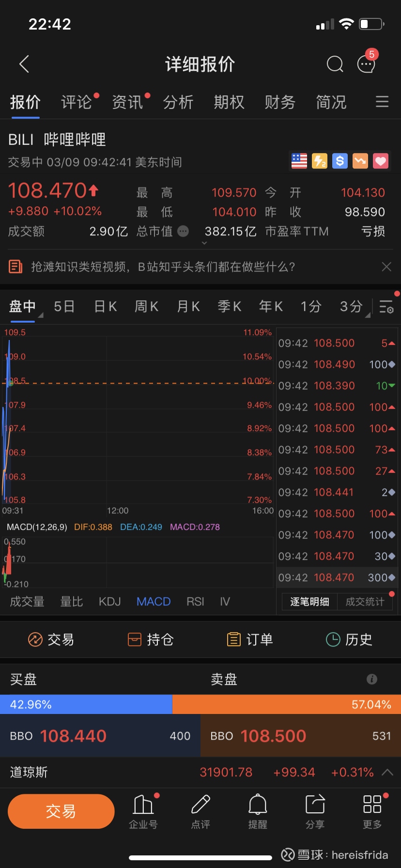401x868 pixels.
Task: Tap the bubble icon beside 总市值
Action: [x=183, y=232]
